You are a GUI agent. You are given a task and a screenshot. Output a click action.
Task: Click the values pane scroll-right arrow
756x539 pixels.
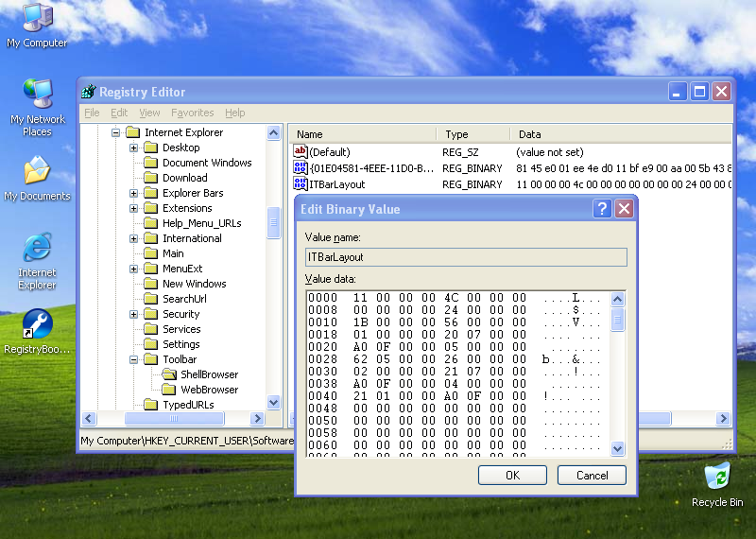pos(723,418)
